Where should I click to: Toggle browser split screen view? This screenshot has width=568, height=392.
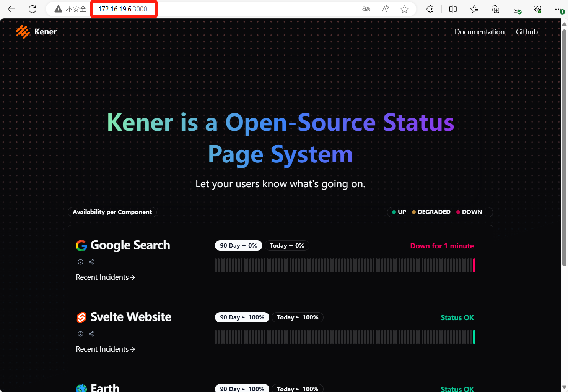pos(453,9)
